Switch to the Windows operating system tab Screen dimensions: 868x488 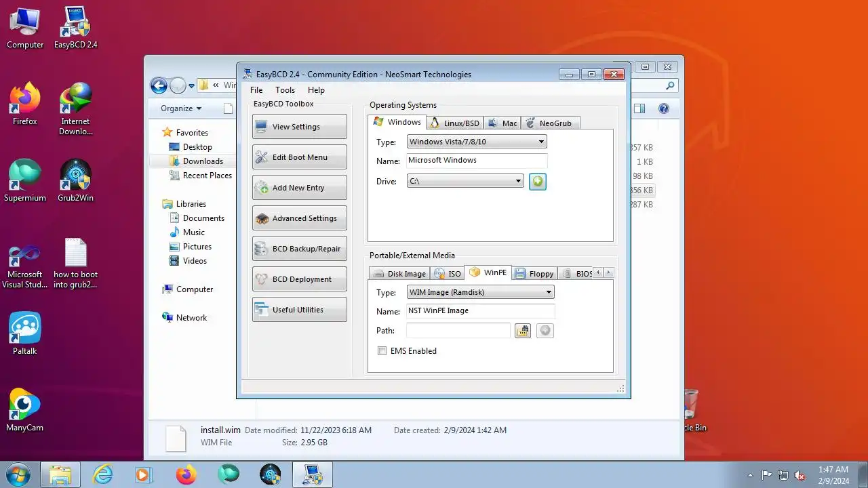point(397,122)
